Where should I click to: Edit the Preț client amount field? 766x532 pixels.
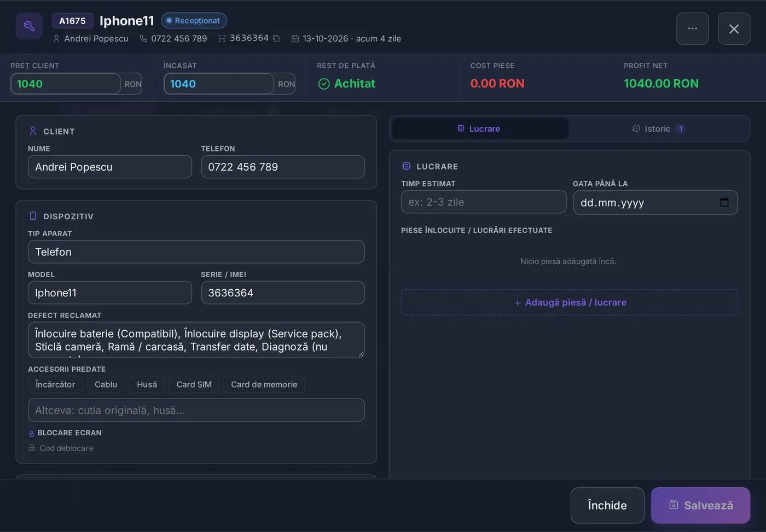(x=66, y=84)
